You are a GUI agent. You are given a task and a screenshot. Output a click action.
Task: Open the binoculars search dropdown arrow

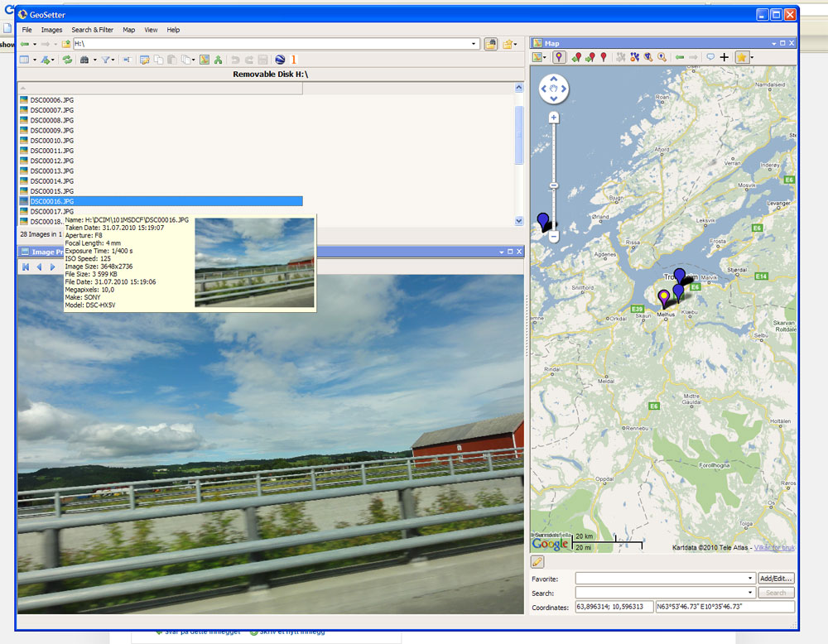95,60
